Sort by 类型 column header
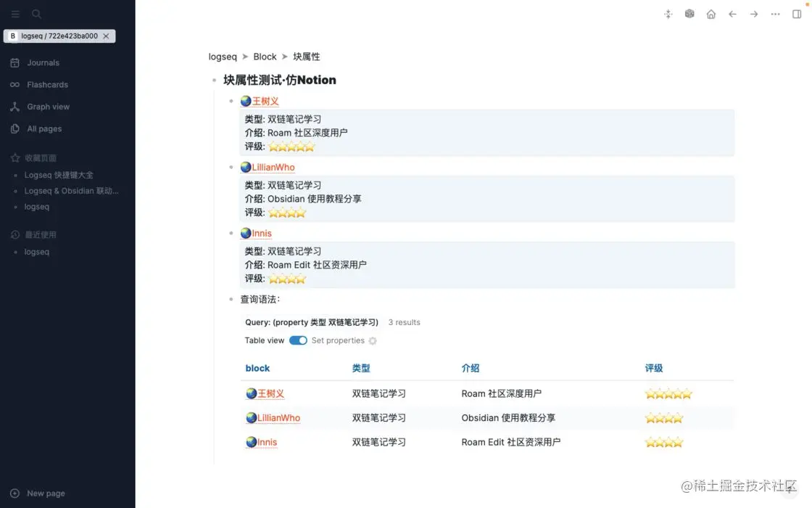Viewport: 812px width, 508px height. (361, 368)
